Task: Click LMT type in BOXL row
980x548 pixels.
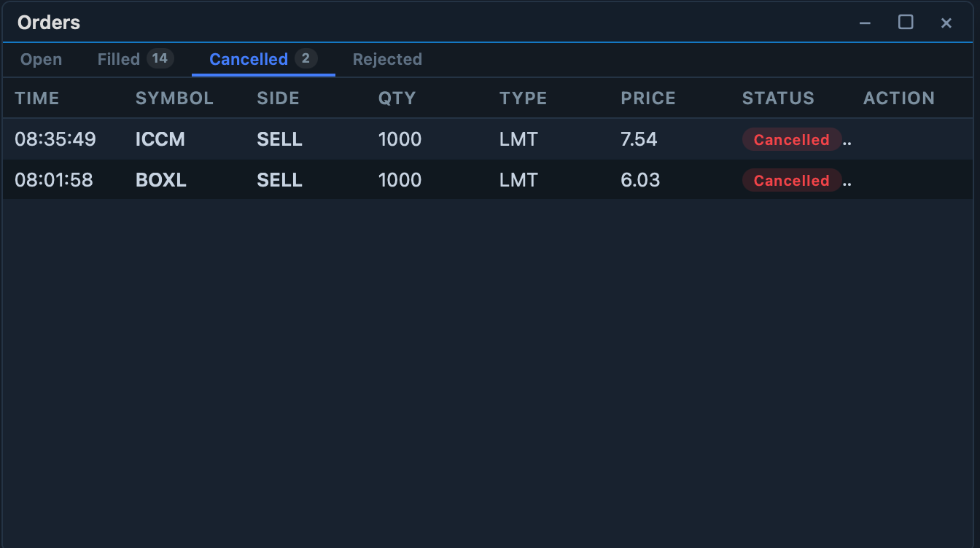Action: (x=518, y=180)
